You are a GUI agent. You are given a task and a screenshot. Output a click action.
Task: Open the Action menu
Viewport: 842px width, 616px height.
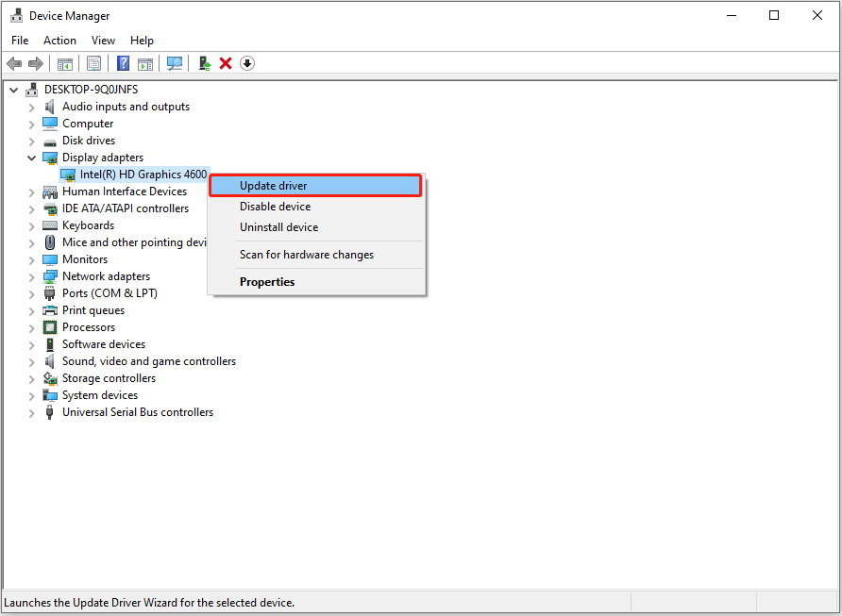59,41
